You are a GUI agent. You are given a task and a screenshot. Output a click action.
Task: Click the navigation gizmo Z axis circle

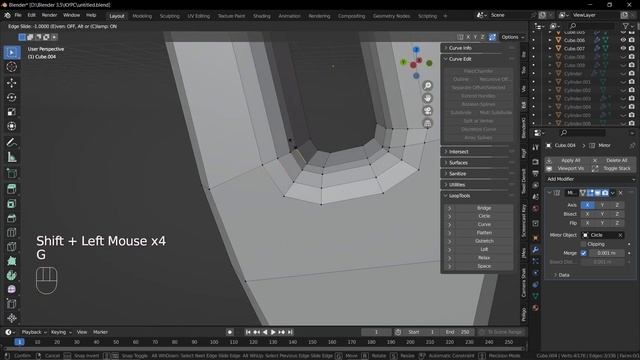click(x=416, y=50)
